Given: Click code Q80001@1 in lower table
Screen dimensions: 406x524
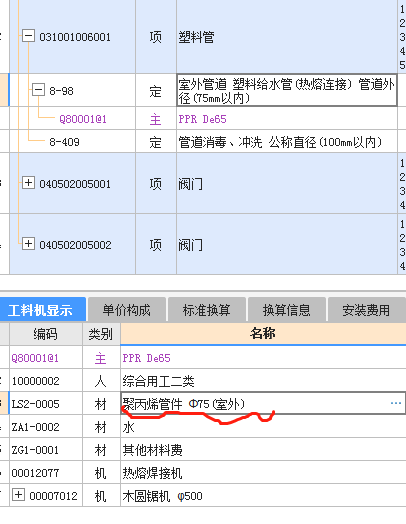Looking at the screenshot, I should [35, 358].
